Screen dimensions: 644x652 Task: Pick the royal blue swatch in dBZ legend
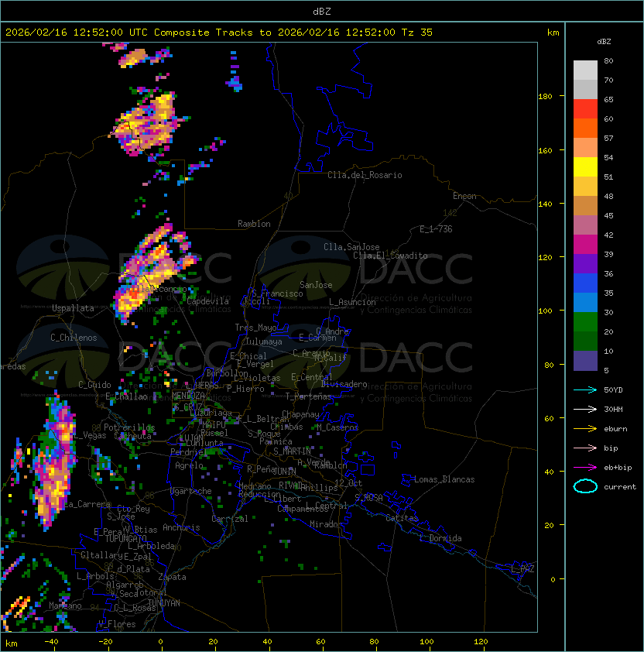pyautogui.click(x=585, y=283)
